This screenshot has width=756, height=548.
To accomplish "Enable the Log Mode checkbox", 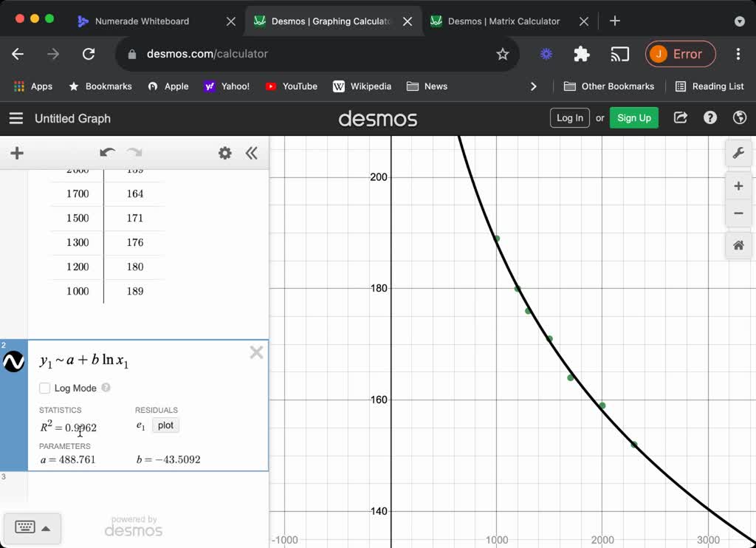I will point(45,388).
